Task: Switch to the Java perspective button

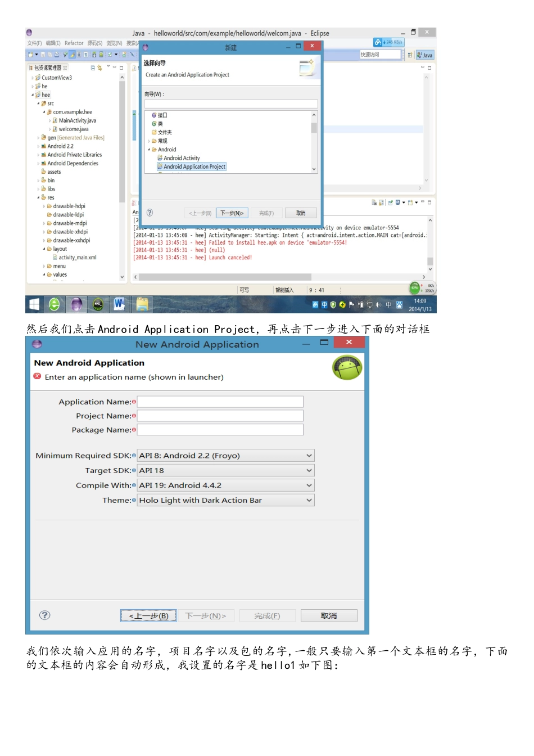Action: coord(425,55)
